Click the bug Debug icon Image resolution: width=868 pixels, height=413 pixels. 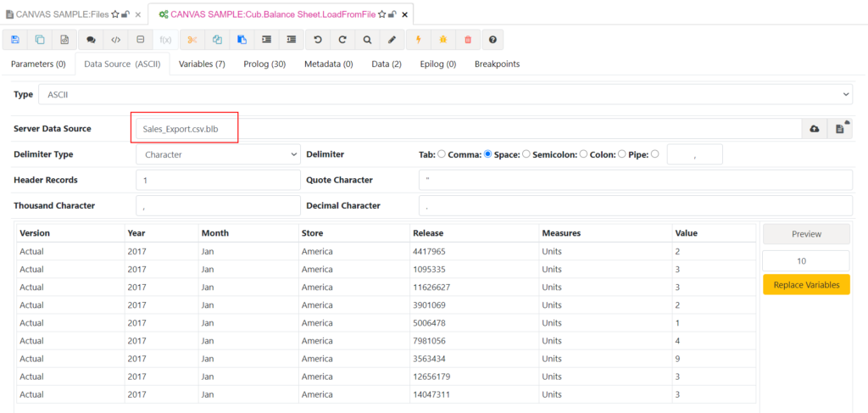(x=442, y=40)
